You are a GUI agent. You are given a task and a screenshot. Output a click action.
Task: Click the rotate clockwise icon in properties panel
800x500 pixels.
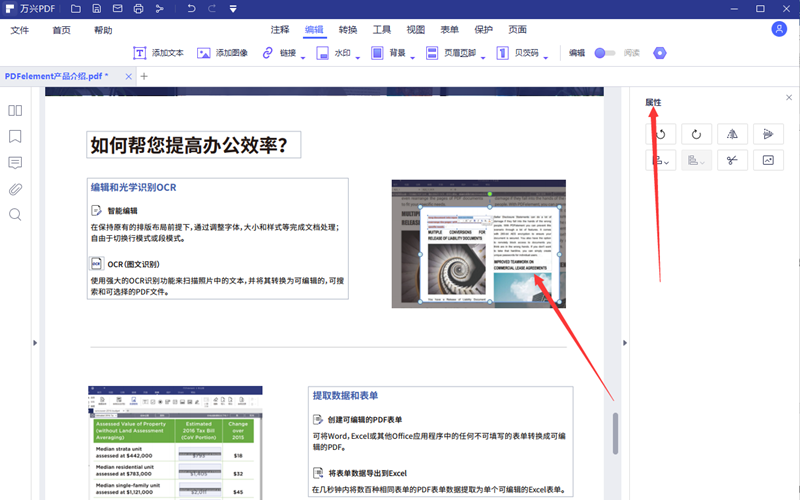point(698,134)
